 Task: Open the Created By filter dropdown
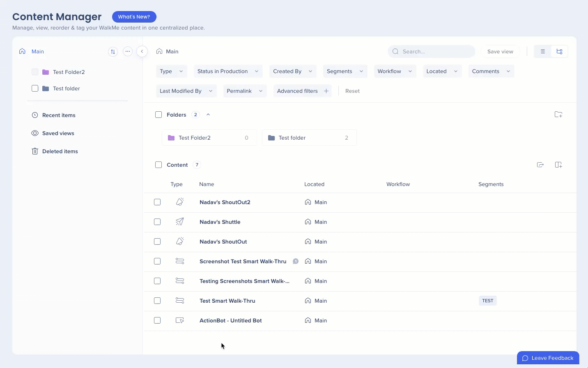coord(293,71)
